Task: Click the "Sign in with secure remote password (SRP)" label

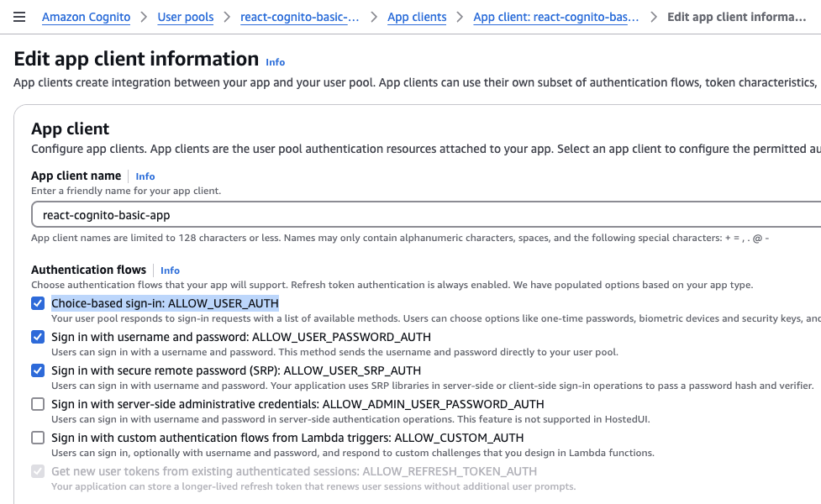Action: click(x=236, y=370)
